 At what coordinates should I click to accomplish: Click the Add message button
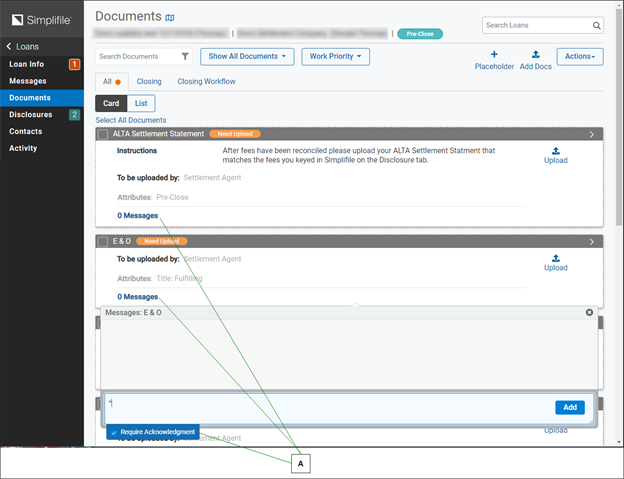tap(570, 407)
